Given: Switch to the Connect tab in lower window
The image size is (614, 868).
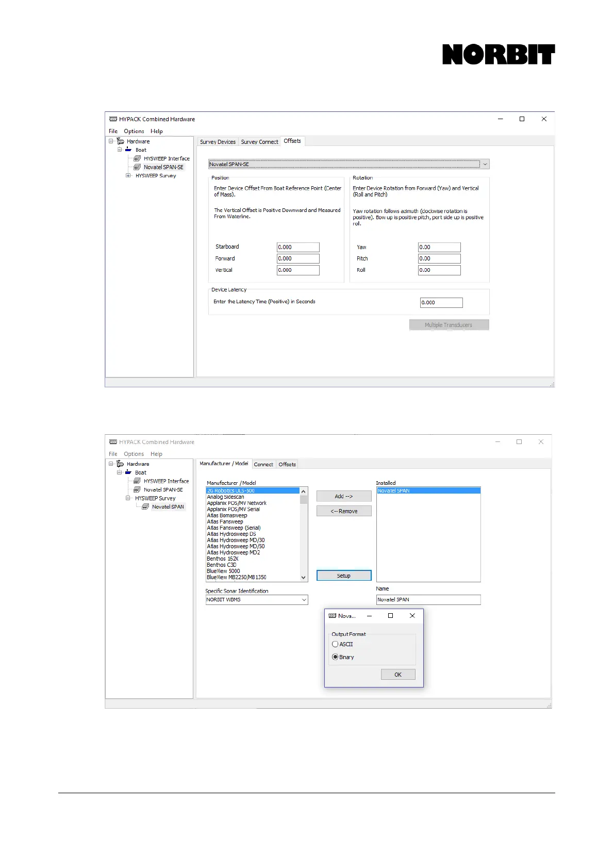Looking at the screenshot, I should point(263,464).
